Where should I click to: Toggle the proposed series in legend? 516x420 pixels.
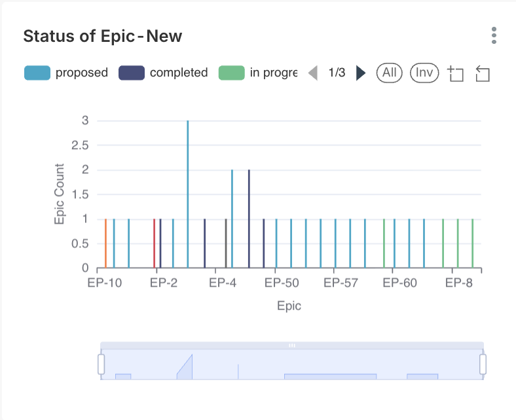click(x=81, y=73)
